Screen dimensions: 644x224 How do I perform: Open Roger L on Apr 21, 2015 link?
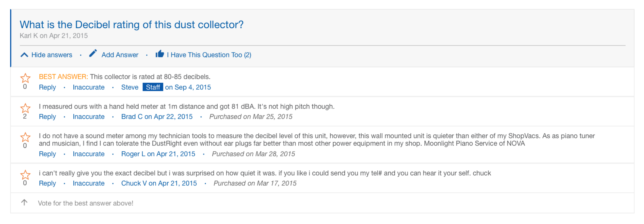158,154
